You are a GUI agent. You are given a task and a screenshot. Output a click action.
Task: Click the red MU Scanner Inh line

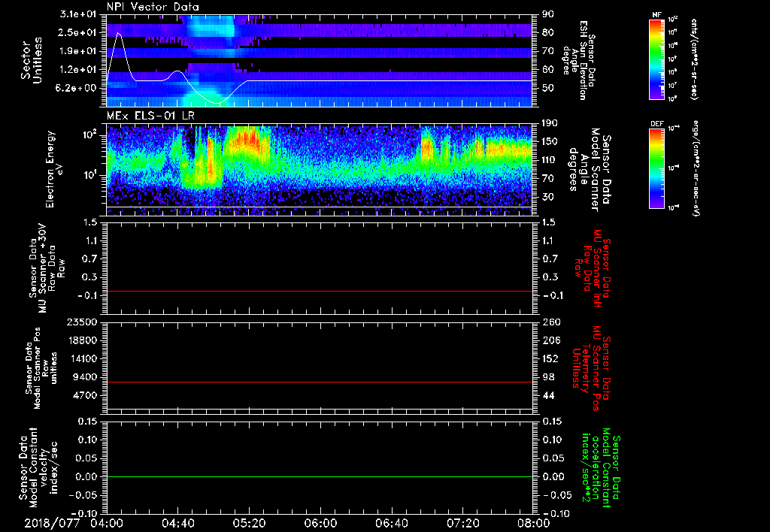coord(319,291)
